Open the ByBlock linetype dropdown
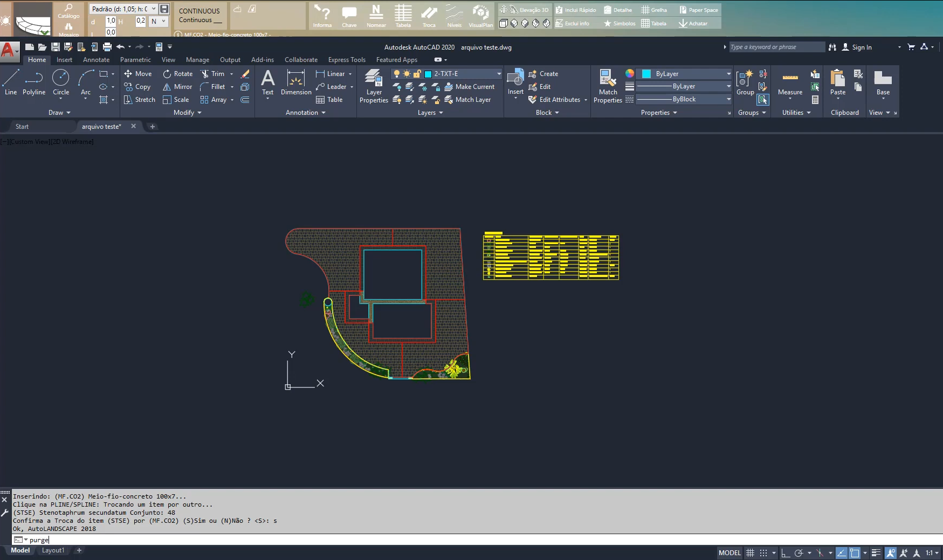Viewport: 943px width, 560px height. click(684, 99)
